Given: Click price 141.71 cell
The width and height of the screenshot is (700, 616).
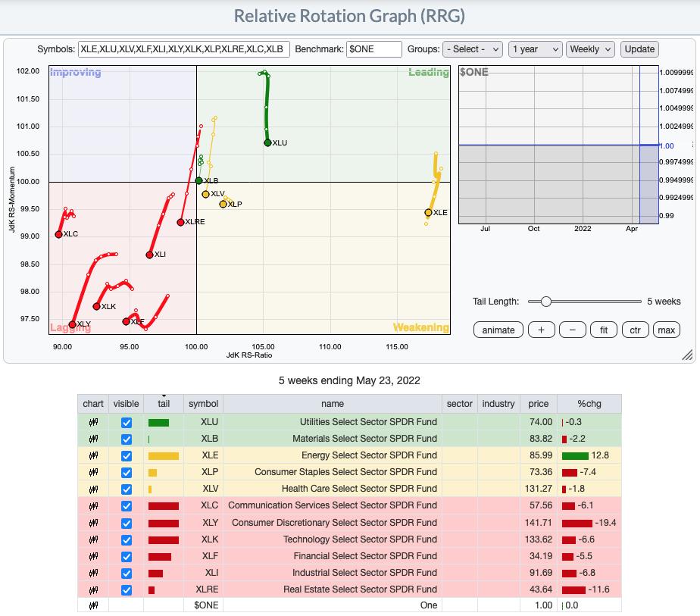Looking at the screenshot, I should 539,523.
